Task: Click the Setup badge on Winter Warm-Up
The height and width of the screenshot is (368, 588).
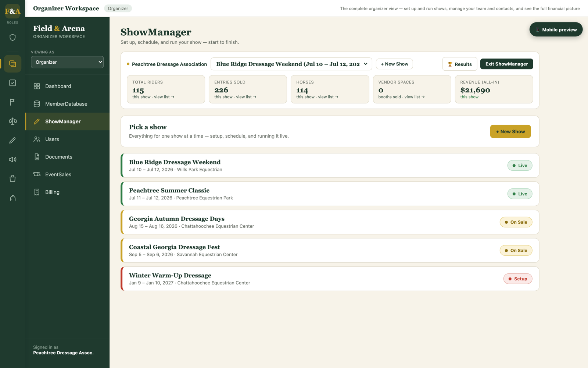Action: [517, 279]
